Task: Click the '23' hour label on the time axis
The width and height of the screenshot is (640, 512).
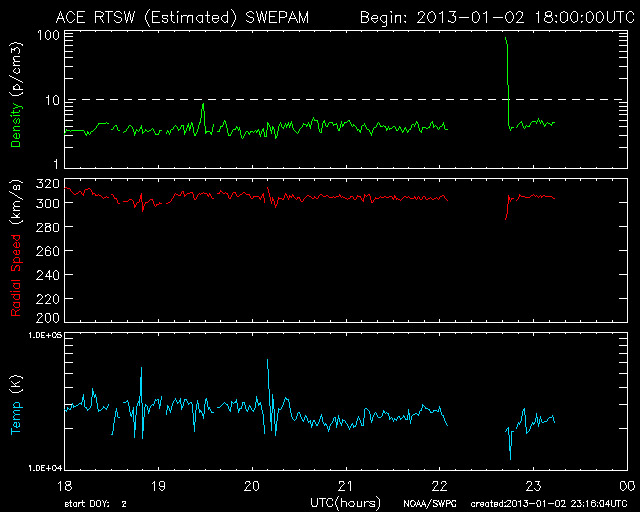Action: (533, 486)
